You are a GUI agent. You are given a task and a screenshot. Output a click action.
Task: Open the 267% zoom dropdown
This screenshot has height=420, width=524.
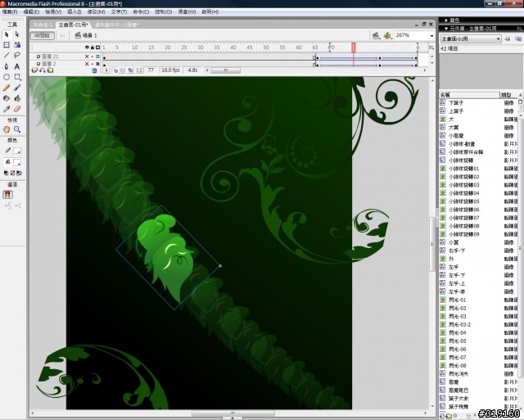click(x=431, y=35)
